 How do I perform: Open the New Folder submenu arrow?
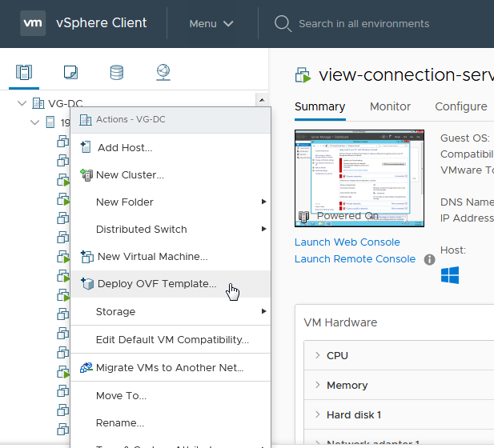click(264, 202)
